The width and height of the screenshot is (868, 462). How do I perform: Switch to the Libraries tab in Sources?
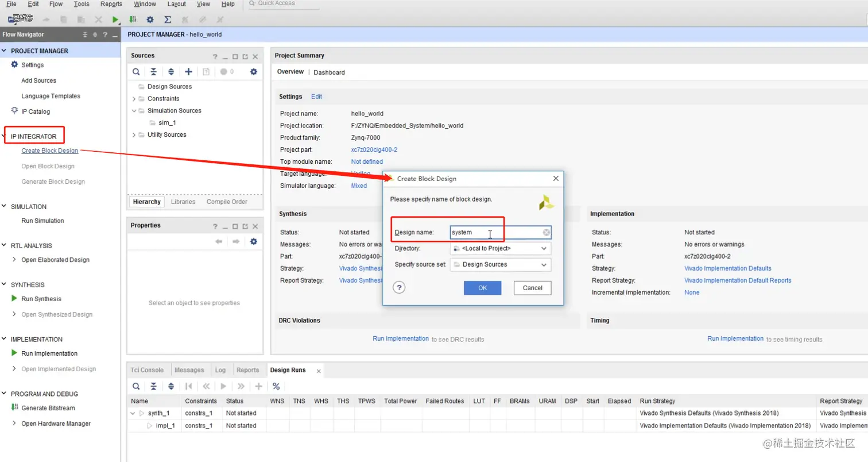[183, 202]
